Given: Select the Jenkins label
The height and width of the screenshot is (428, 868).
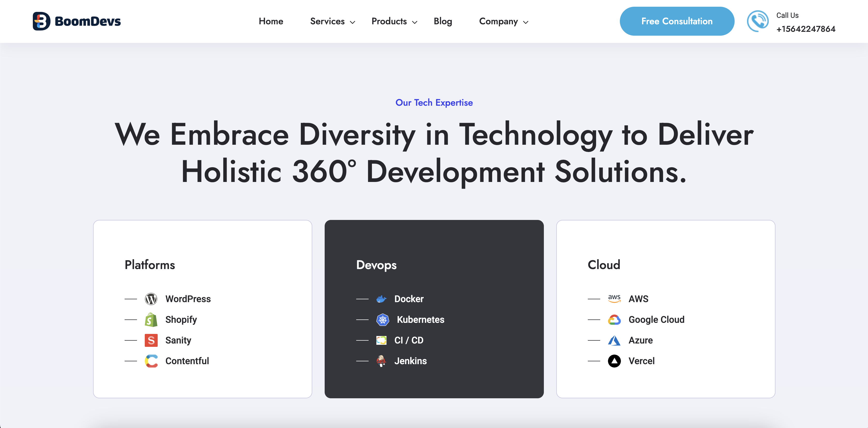Looking at the screenshot, I should (x=410, y=361).
